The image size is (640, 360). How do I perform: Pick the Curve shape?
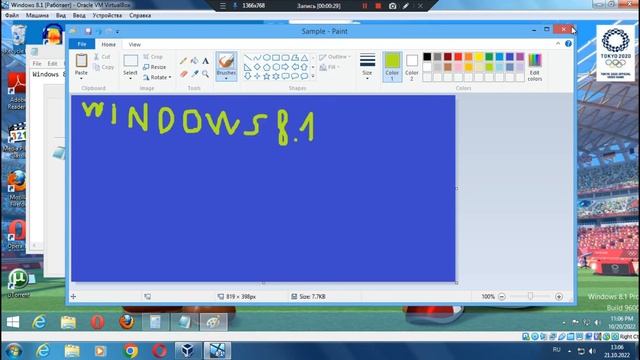pyautogui.click(x=257, y=58)
